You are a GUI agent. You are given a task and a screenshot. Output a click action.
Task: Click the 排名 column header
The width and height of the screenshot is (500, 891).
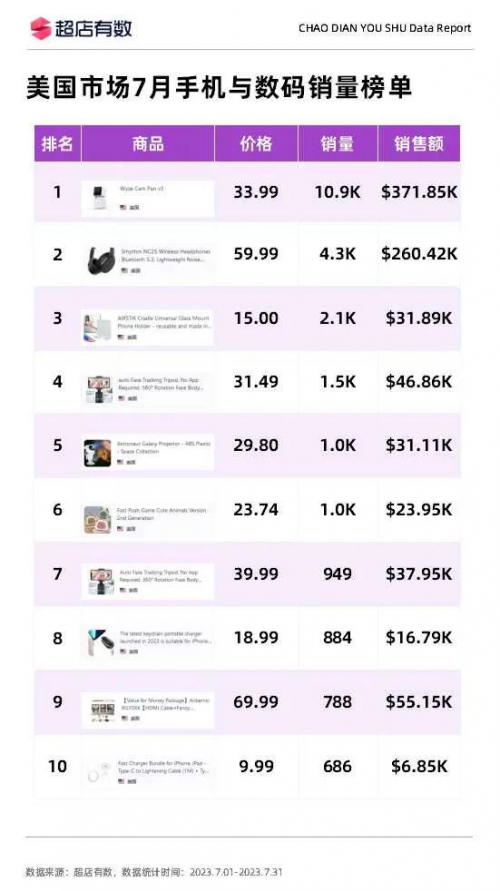pos(57,144)
